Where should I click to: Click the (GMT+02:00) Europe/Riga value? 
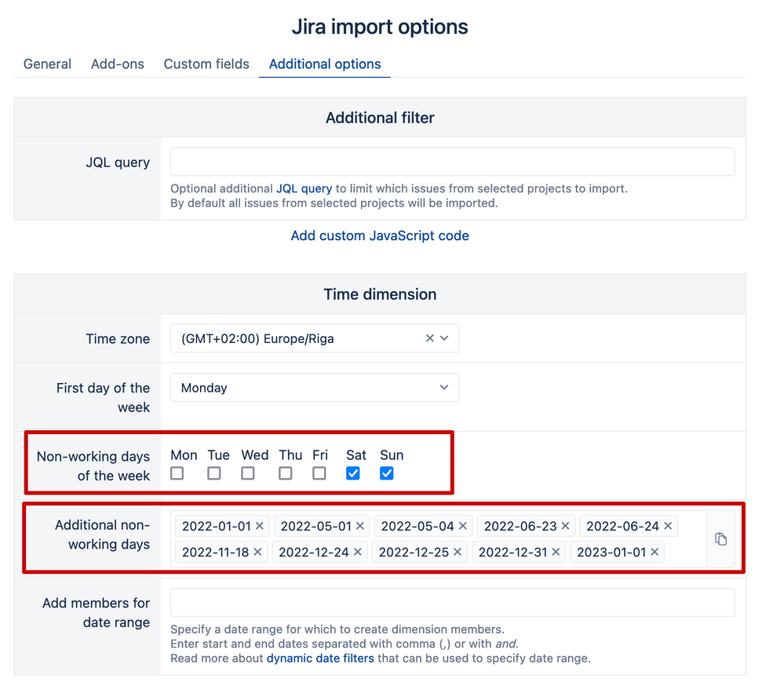[257, 338]
